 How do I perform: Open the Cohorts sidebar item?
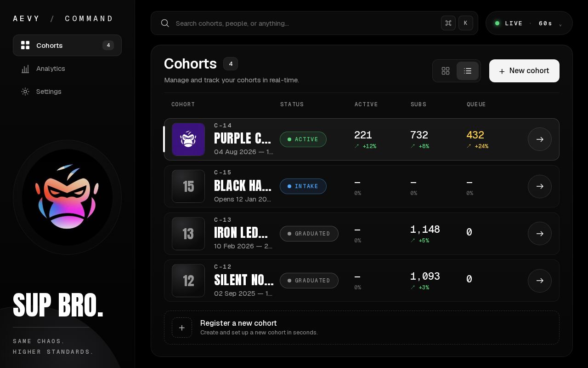(67, 46)
